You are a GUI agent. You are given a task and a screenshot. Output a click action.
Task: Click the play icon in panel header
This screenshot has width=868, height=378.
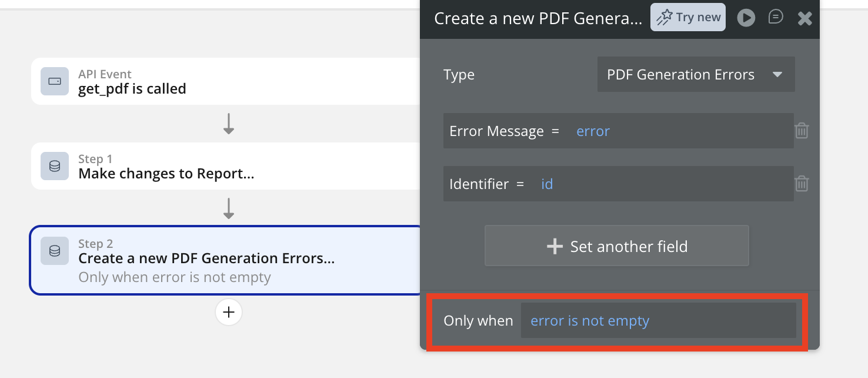[x=746, y=18]
